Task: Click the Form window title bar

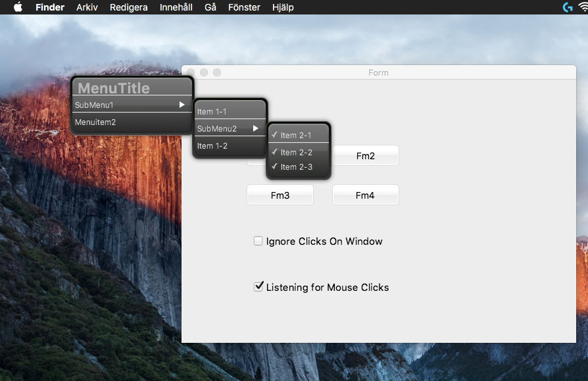Action: pos(379,72)
